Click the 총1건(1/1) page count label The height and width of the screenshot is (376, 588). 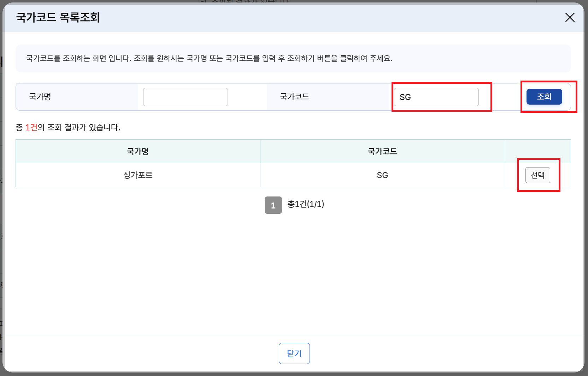(306, 205)
